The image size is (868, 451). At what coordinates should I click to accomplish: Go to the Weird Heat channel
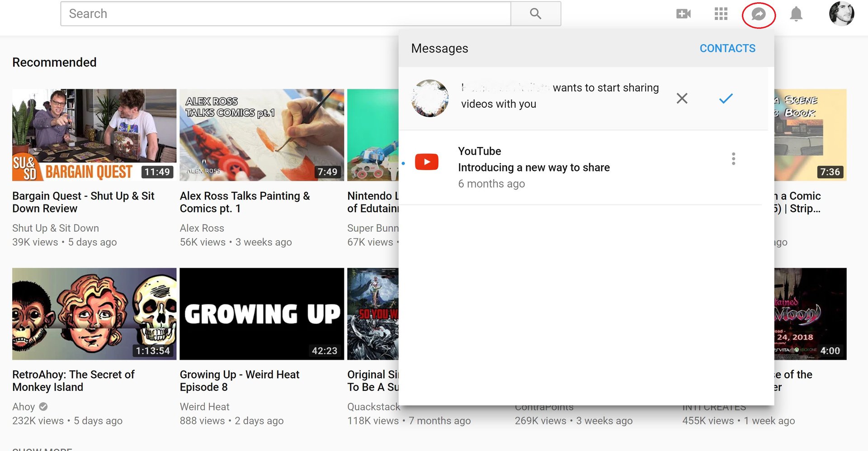[204, 407]
